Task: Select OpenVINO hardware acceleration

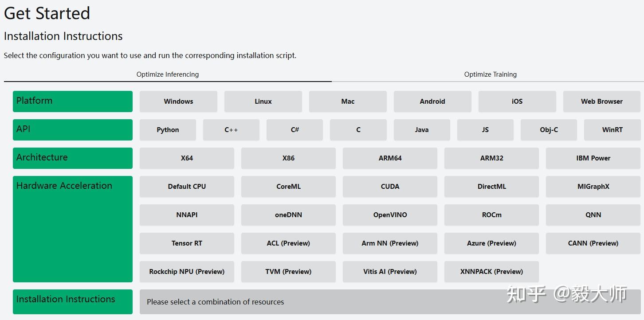Action: tap(390, 215)
